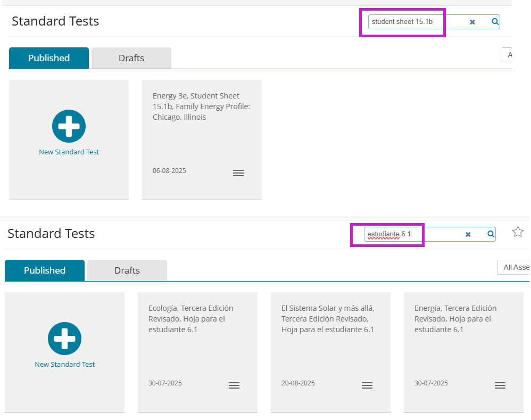Image resolution: width=531 pixels, height=420 pixels.
Task: Open hamburger menu on Ecología card
Action: click(x=234, y=385)
